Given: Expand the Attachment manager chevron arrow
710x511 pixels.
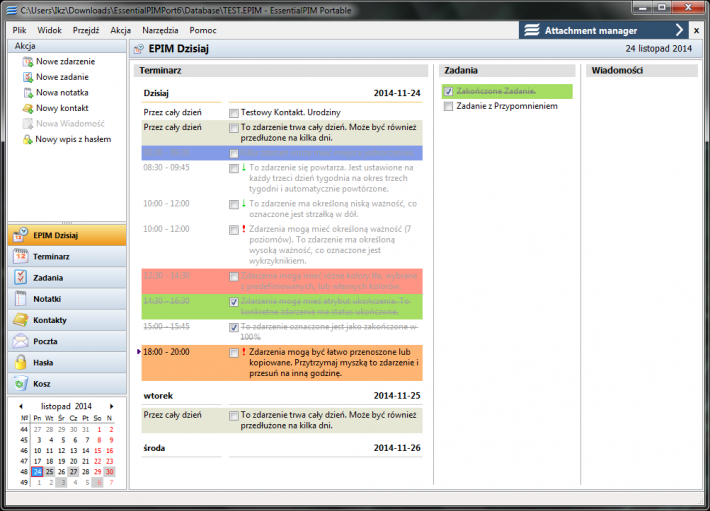Looking at the screenshot, I should pyautogui.click(x=679, y=30).
